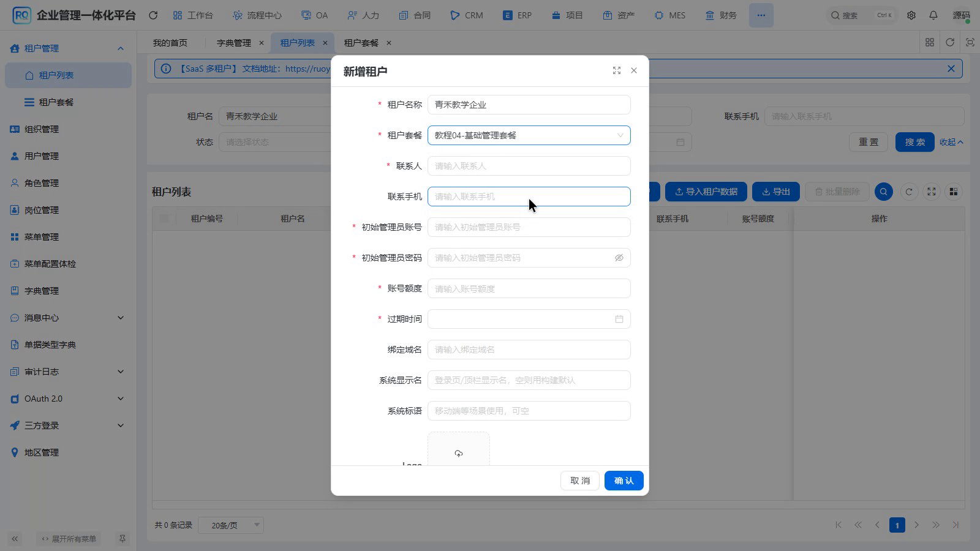The height and width of the screenshot is (551, 980).
Task: Close the 租户套餐 tab
Action: [x=389, y=43]
